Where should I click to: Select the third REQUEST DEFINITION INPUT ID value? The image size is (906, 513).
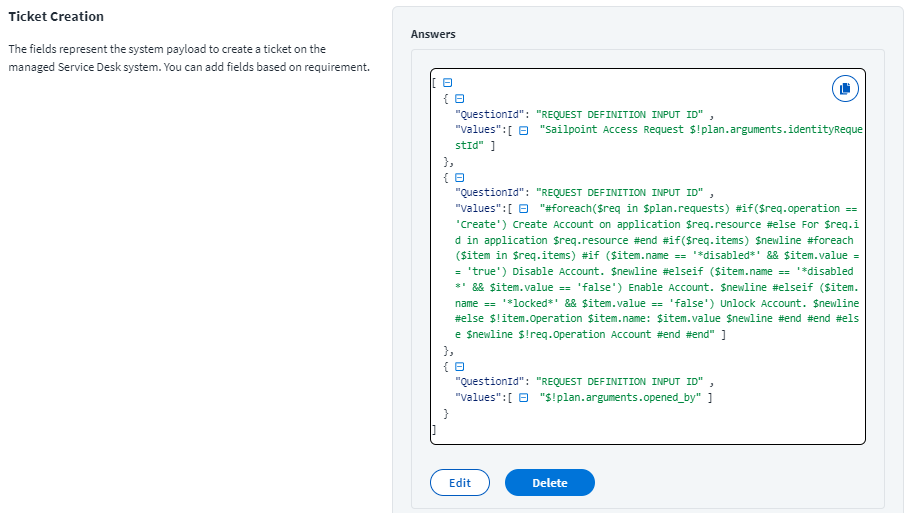click(620, 382)
